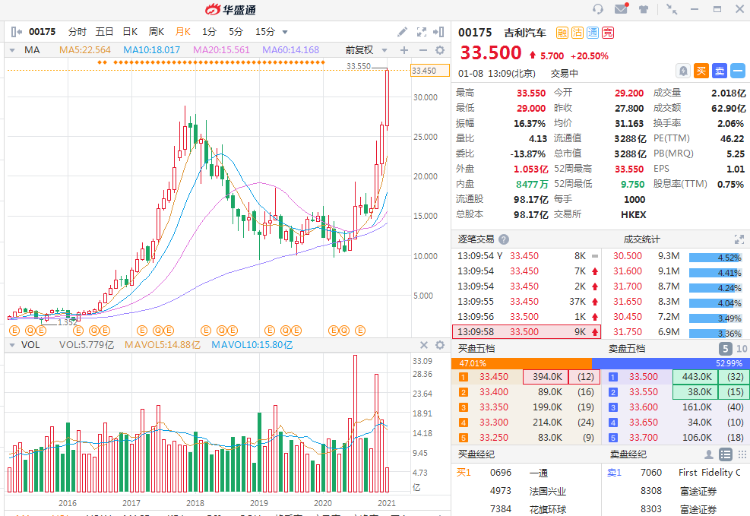This screenshot has width=750, height=516.
Task: Expand the MA indicator selector arrow
Action: [12, 50]
